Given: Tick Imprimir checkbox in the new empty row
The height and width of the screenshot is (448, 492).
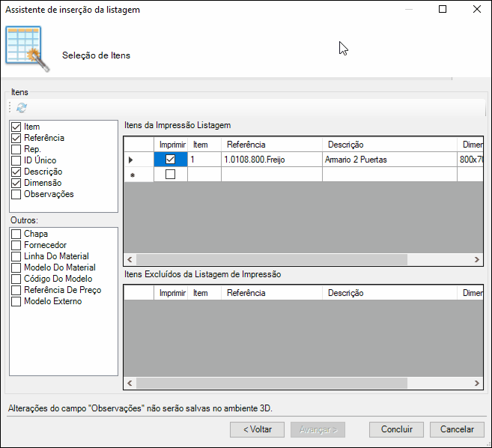Looking at the screenshot, I should click(x=171, y=175).
